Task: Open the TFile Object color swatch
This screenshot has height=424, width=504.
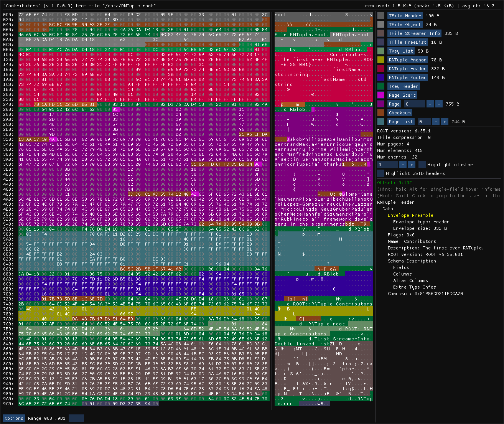Action: click(380, 25)
